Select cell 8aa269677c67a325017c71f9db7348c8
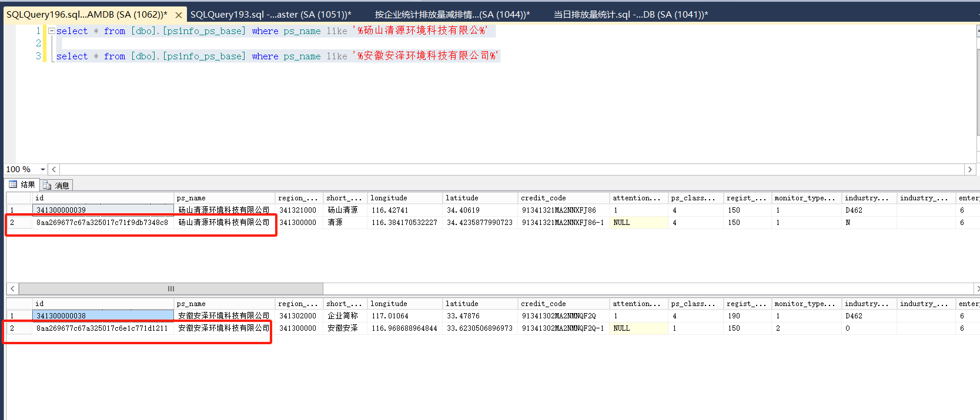This screenshot has width=980, height=420. 103,223
